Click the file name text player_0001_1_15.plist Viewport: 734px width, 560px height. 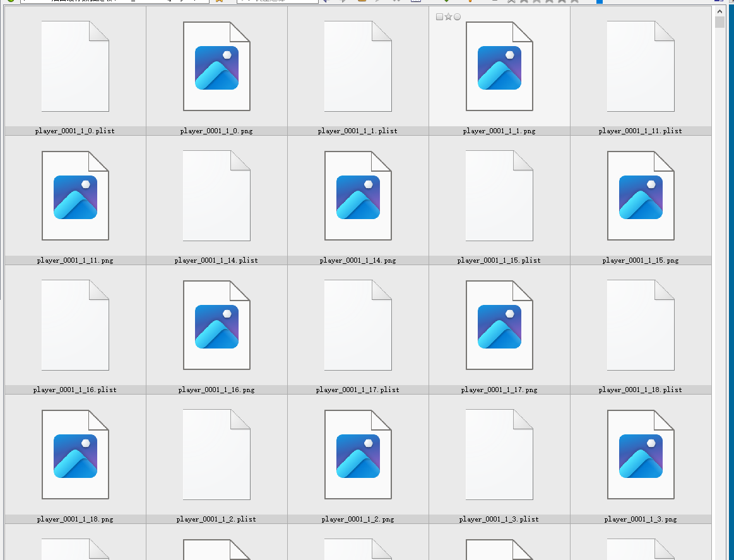pyautogui.click(x=499, y=260)
